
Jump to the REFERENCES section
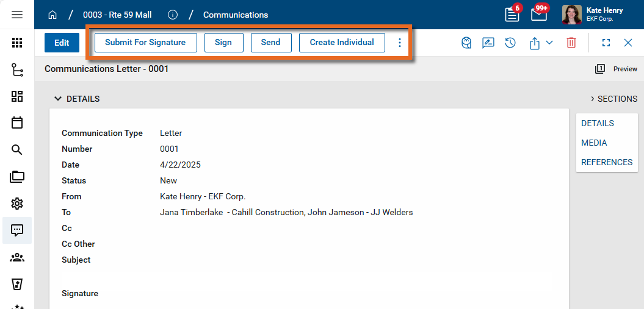coord(606,162)
